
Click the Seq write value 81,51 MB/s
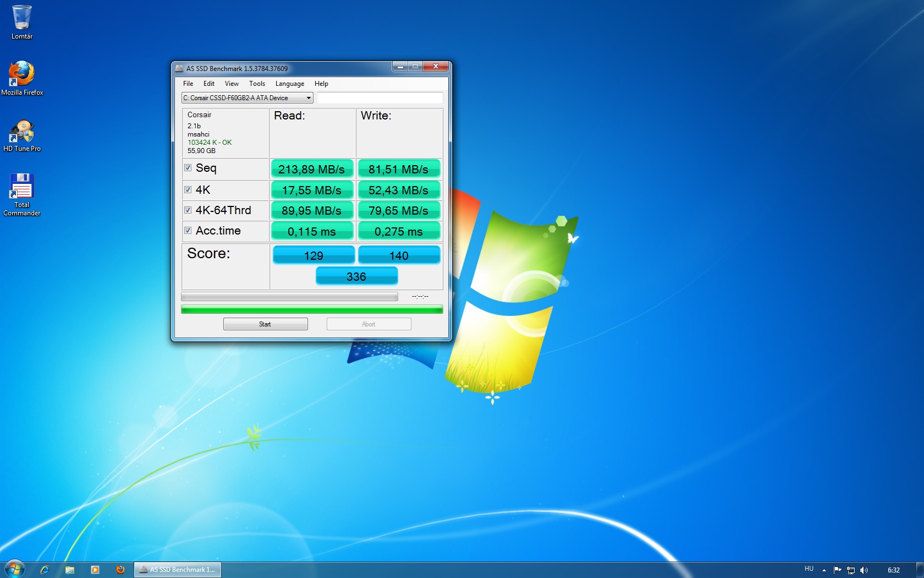point(399,169)
